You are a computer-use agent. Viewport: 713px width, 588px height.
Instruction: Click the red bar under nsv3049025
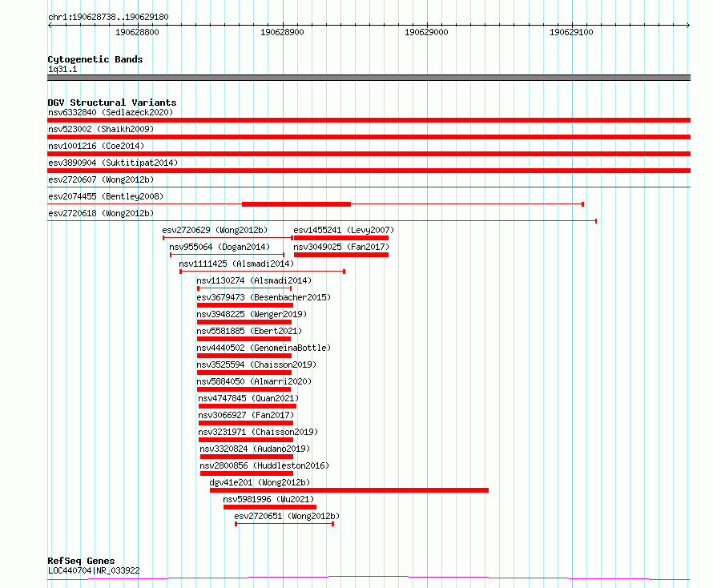point(341,255)
